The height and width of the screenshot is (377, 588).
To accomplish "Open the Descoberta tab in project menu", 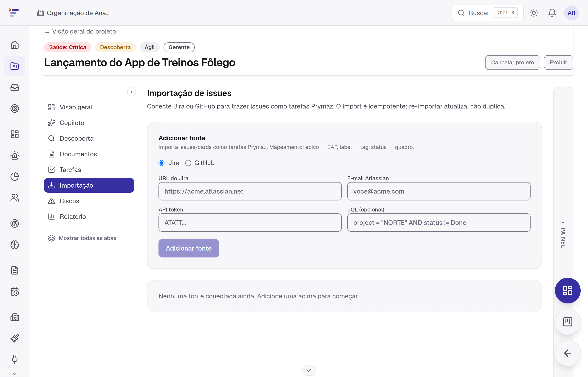I will (x=89, y=138).
